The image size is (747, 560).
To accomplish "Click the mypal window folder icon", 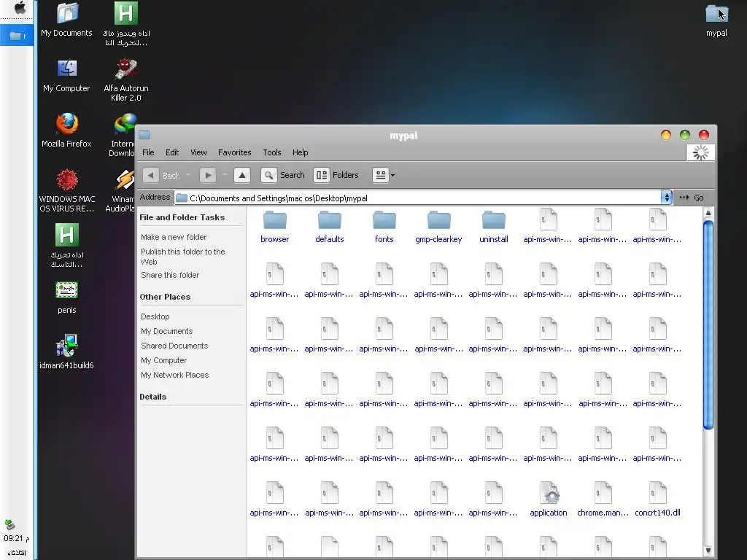I will coord(145,135).
